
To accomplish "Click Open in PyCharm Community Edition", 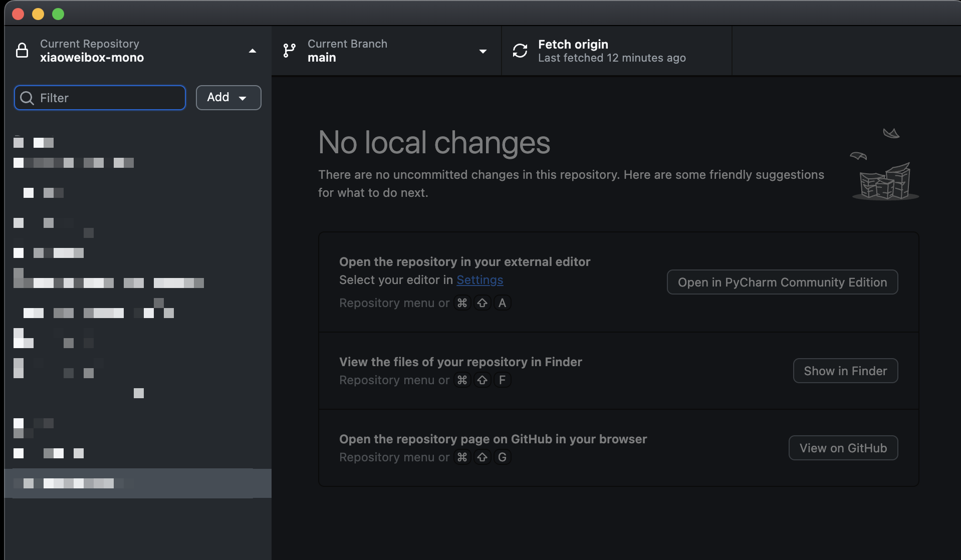I will pyautogui.click(x=782, y=282).
